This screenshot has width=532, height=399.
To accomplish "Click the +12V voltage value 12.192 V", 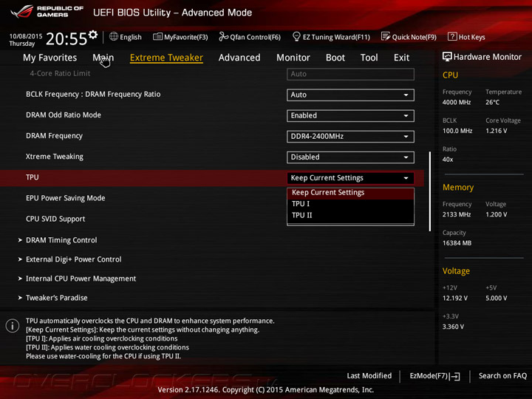I will (x=455, y=299).
